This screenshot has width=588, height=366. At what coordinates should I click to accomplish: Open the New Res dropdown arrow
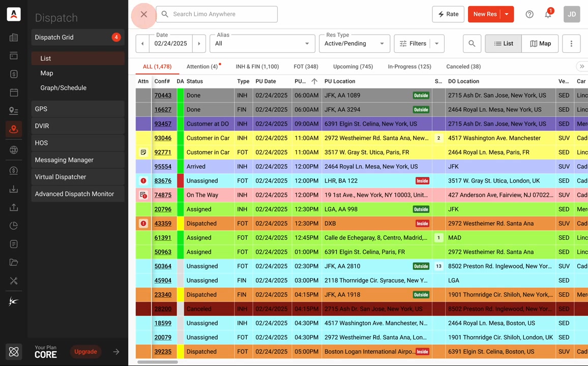tap(507, 14)
